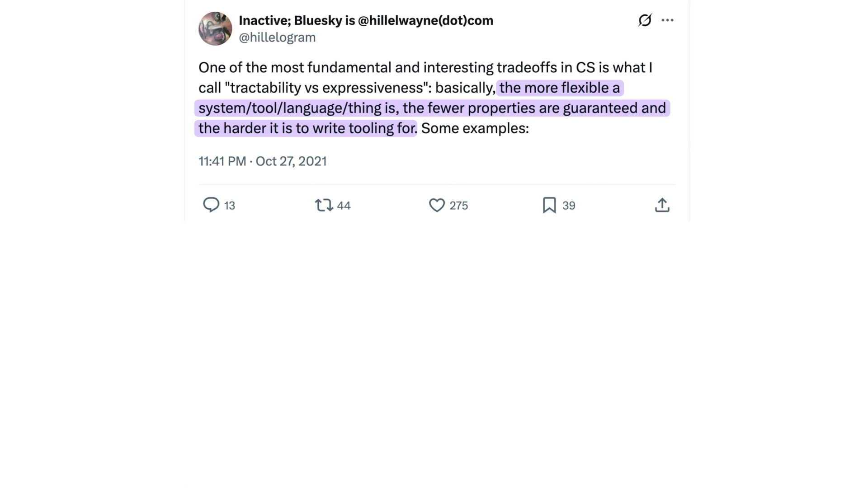868x488 pixels.
Task: Click the reply speech bubble icon
Action: (x=211, y=205)
